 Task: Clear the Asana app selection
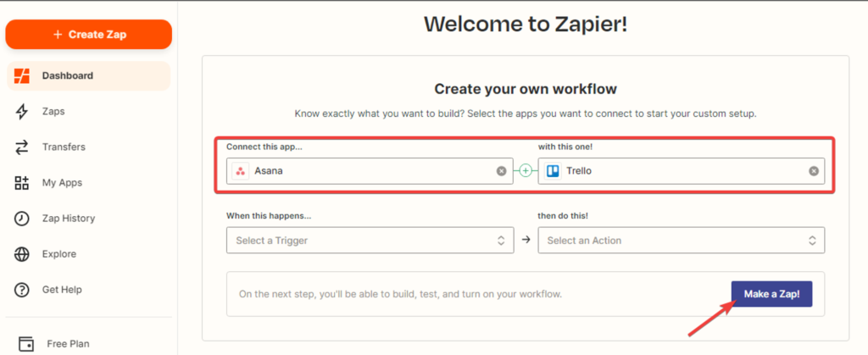point(501,171)
